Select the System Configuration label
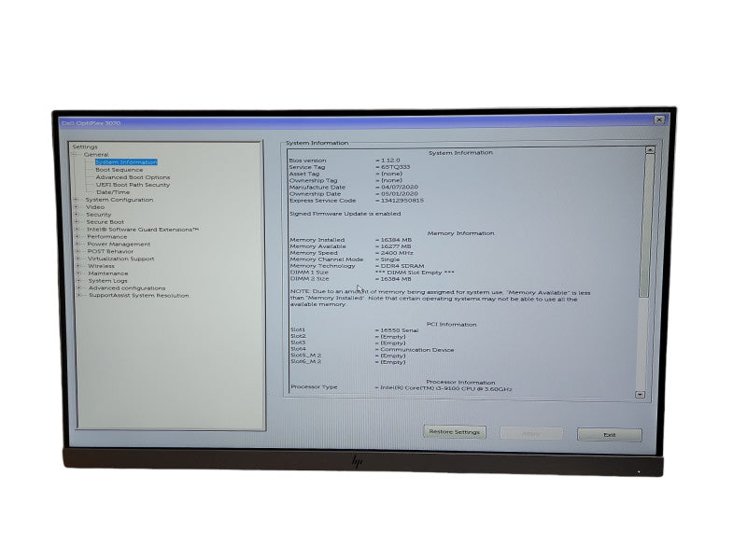Viewport: 747px width, 560px height. point(120,200)
